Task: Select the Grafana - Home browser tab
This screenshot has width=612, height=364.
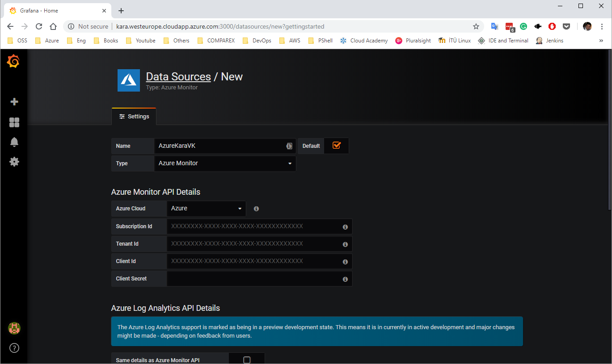Action: click(57, 11)
